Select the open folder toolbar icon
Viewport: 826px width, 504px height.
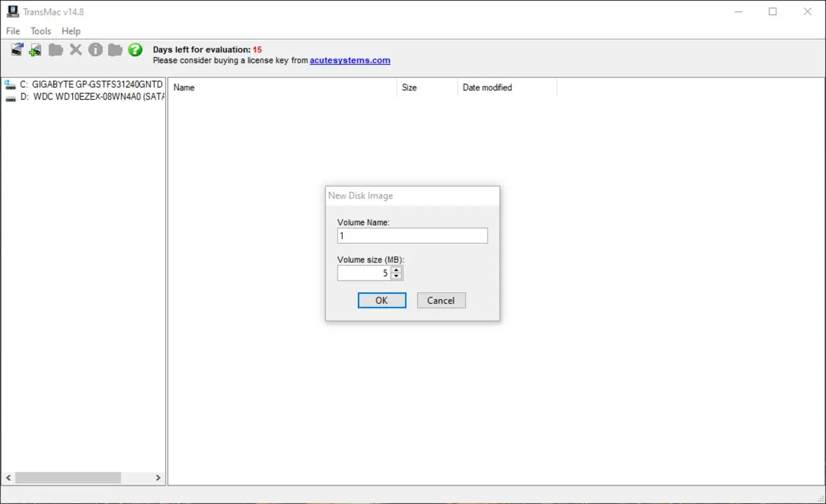click(55, 50)
